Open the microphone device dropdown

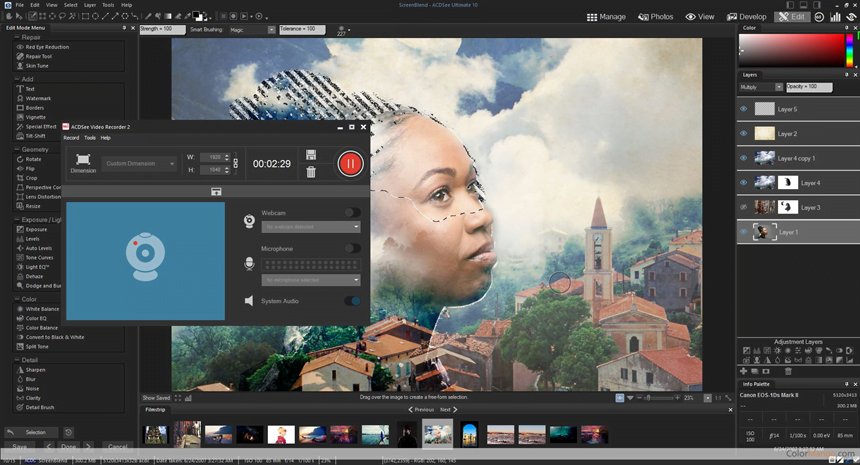[310, 280]
